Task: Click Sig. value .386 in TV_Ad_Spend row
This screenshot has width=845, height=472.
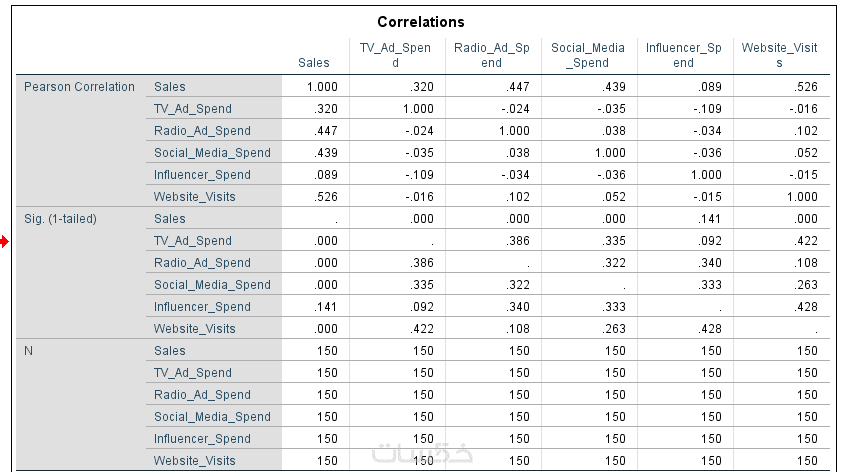Action: click(517, 241)
